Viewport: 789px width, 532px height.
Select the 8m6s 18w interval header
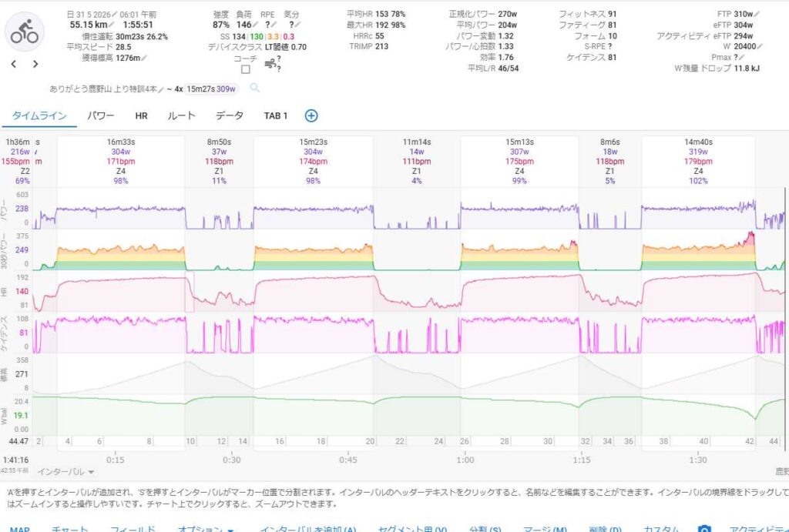[610, 161]
